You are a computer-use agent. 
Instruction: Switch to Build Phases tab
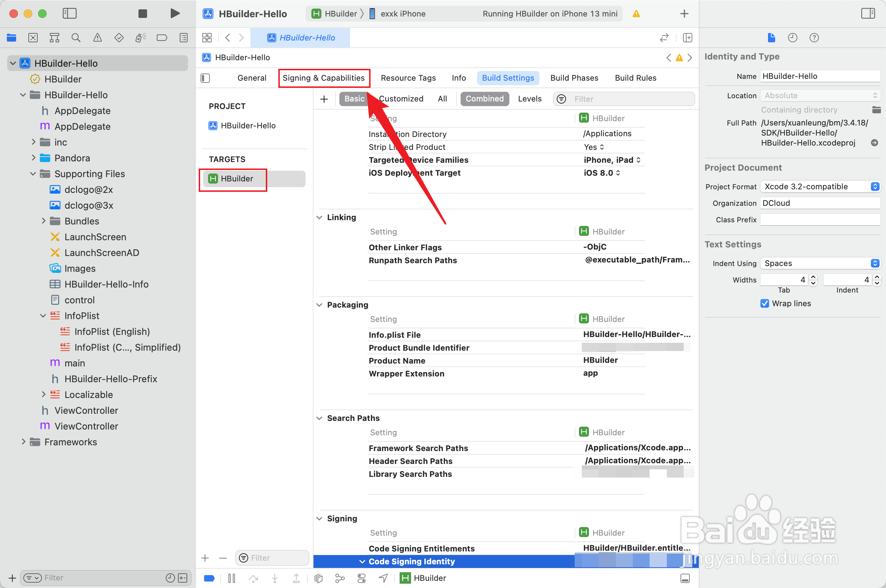(574, 78)
